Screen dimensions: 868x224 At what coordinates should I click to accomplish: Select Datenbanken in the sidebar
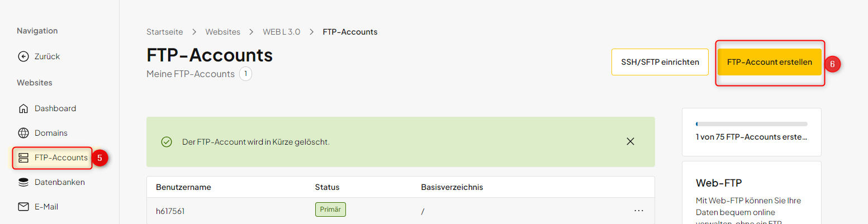60,182
